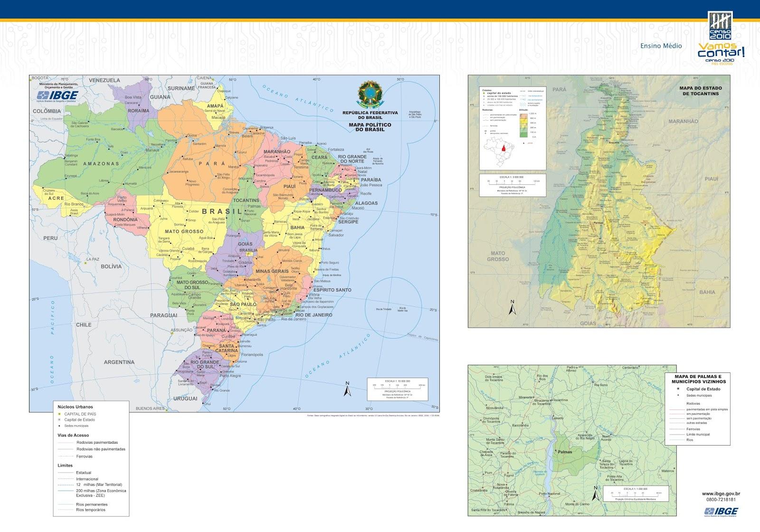
Task: Click the 'Ensino Médio' heading
Action: [661, 46]
